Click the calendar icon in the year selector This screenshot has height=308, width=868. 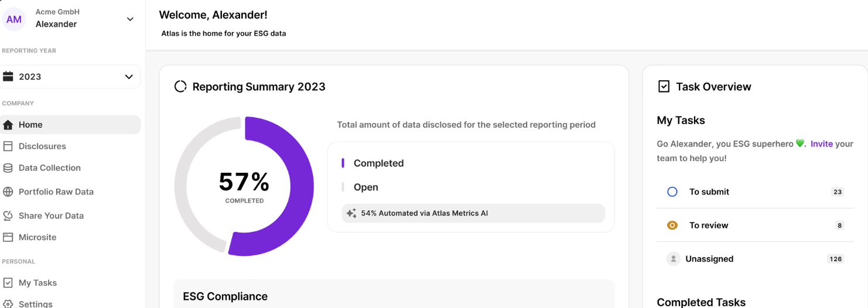8,77
